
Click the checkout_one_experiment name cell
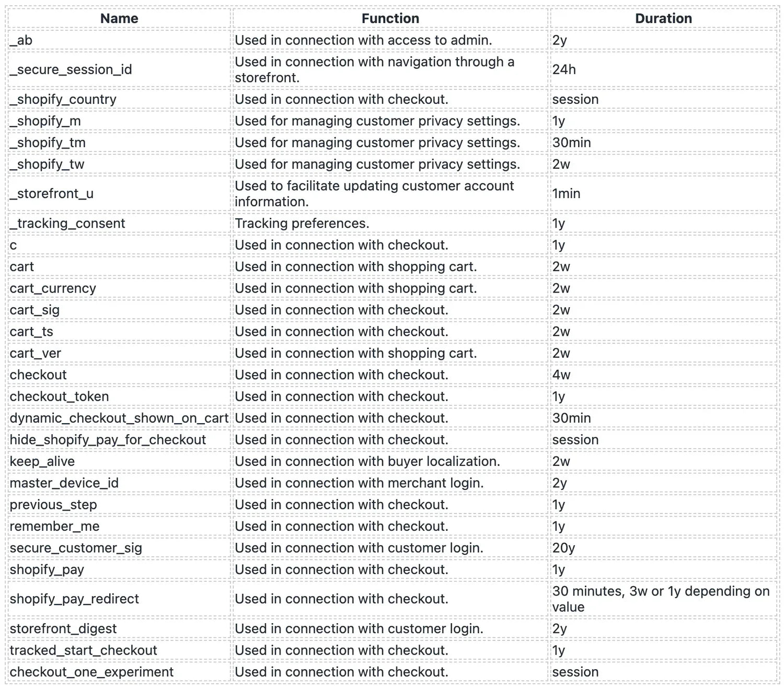[91, 672]
